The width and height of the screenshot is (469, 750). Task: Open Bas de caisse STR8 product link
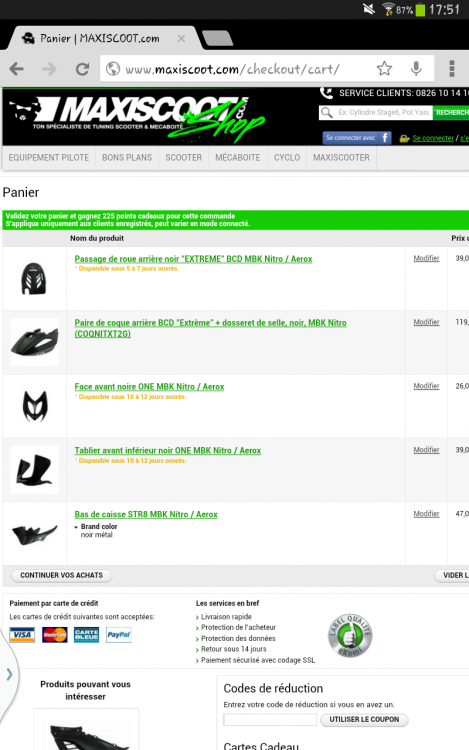tap(146, 515)
